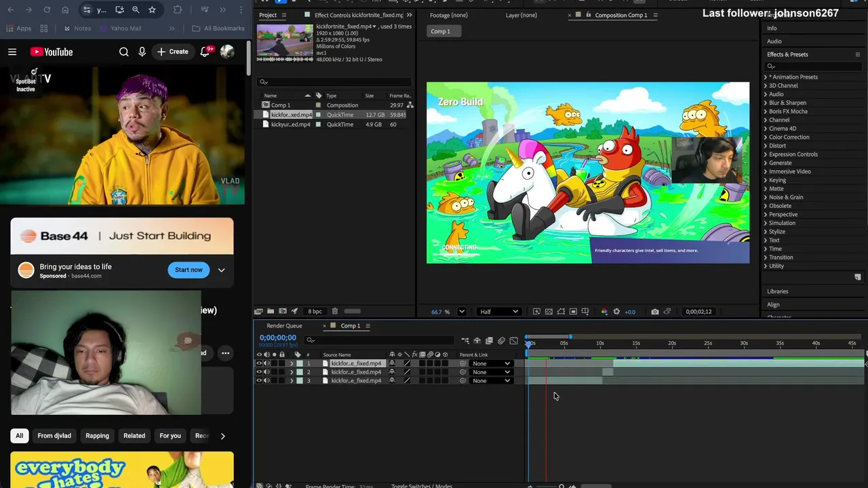
Task: Click the timeline layer search field
Action: 380,340
